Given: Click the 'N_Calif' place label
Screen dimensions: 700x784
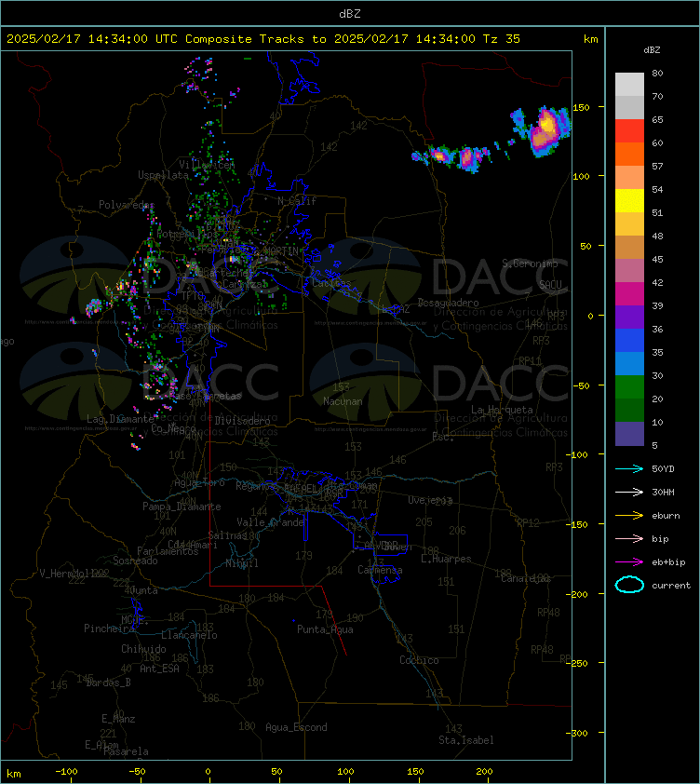Looking at the screenshot, I should [297, 201].
